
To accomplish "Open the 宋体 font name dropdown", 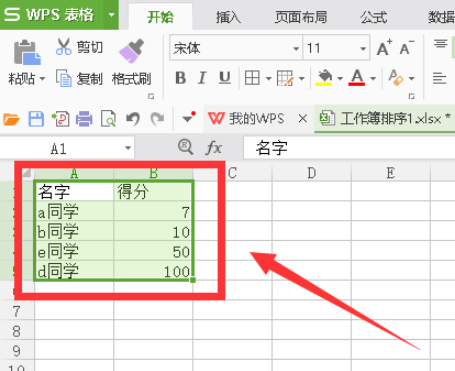I will coord(296,49).
